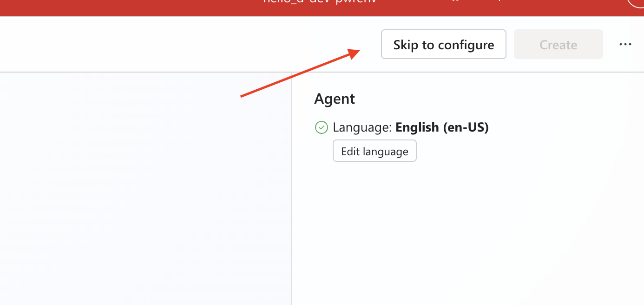Image resolution: width=644 pixels, height=305 pixels.
Task: Open the environment name in the red header
Action: pos(320,1)
